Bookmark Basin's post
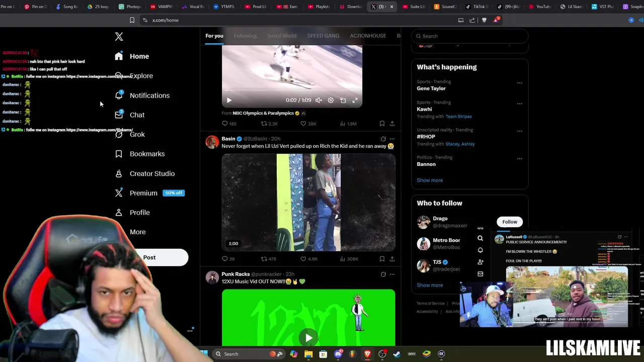This screenshot has width=644, height=362. (382, 259)
